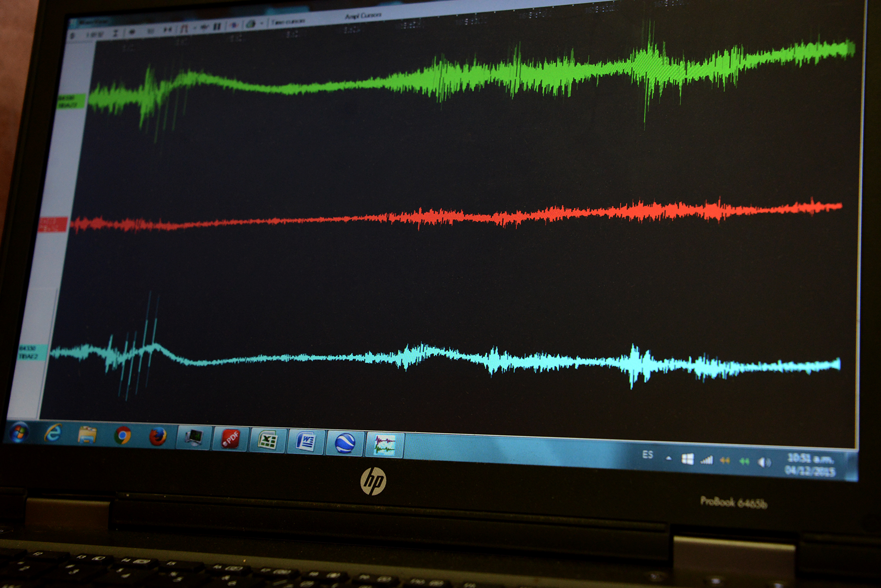The width and height of the screenshot is (881, 588).
Task: Click the Show desktop strip
Action: [x=852, y=466]
